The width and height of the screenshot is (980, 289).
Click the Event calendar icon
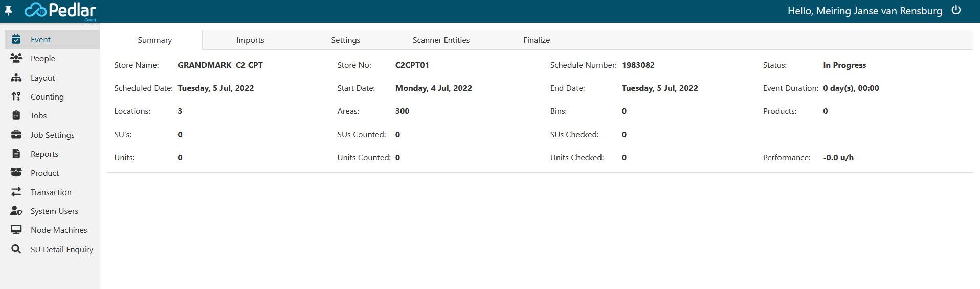(x=16, y=39)
